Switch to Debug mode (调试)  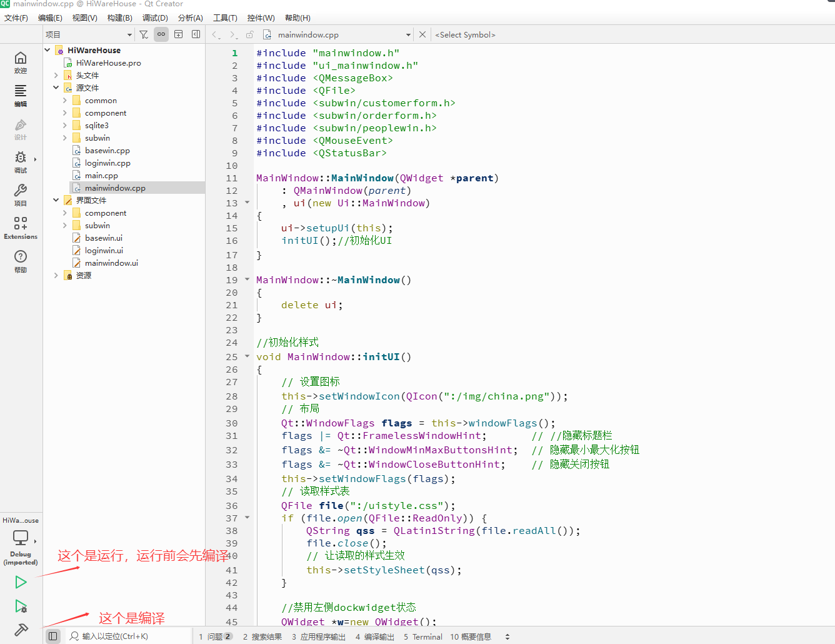point(21,162)
